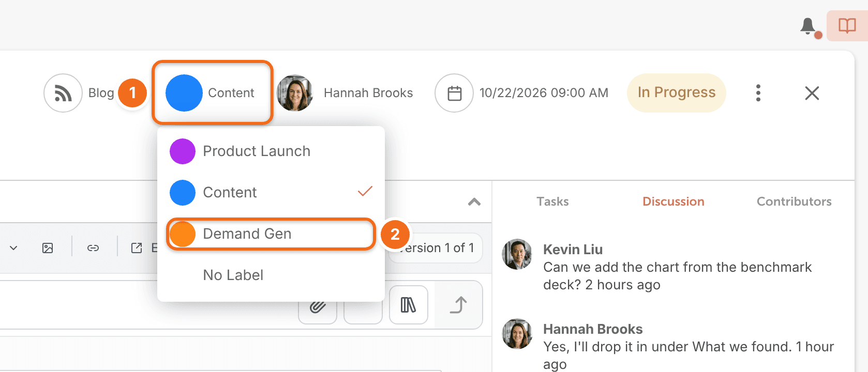Switch to the Contributors tab
Image resolution: width=868 pixels, height=372 pixels.
point(794,202)
